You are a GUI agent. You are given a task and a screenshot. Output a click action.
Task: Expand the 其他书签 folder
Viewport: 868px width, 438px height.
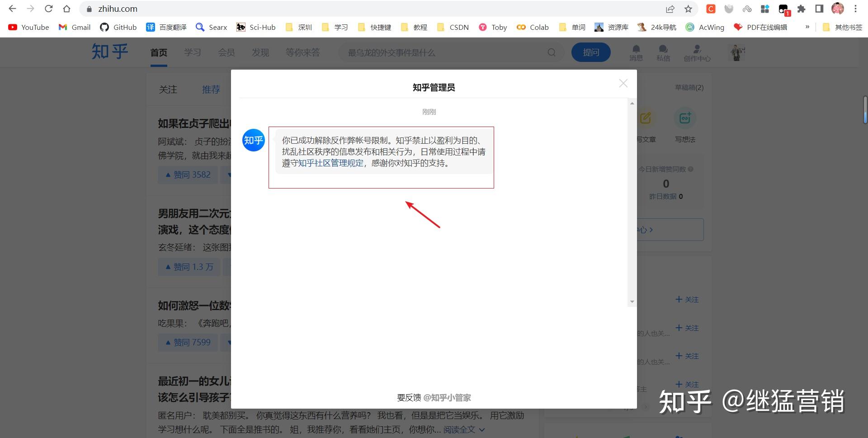[x=842, y=27]
